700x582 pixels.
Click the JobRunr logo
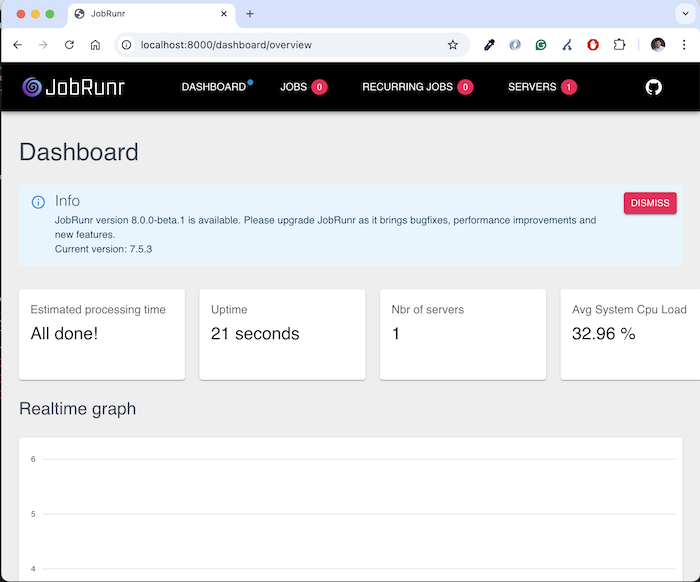(74, 87)
